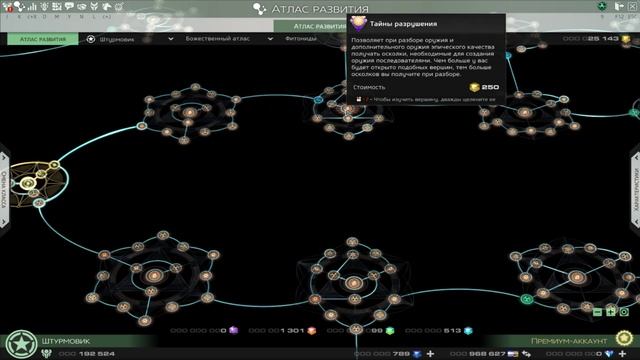The height and width of the screenshot is (360, 640).
Task: Click the green star badge at top right
Action: pos(602,6)
